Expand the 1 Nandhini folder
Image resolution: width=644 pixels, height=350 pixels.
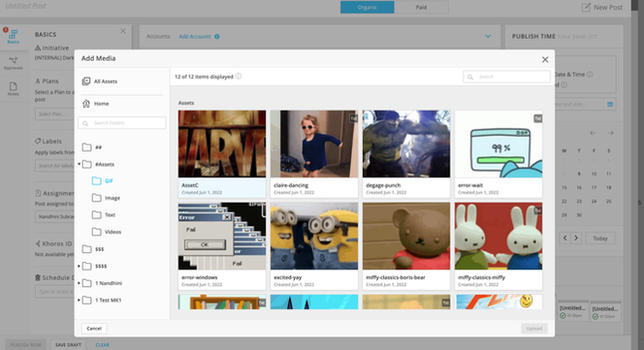point(79,283)
